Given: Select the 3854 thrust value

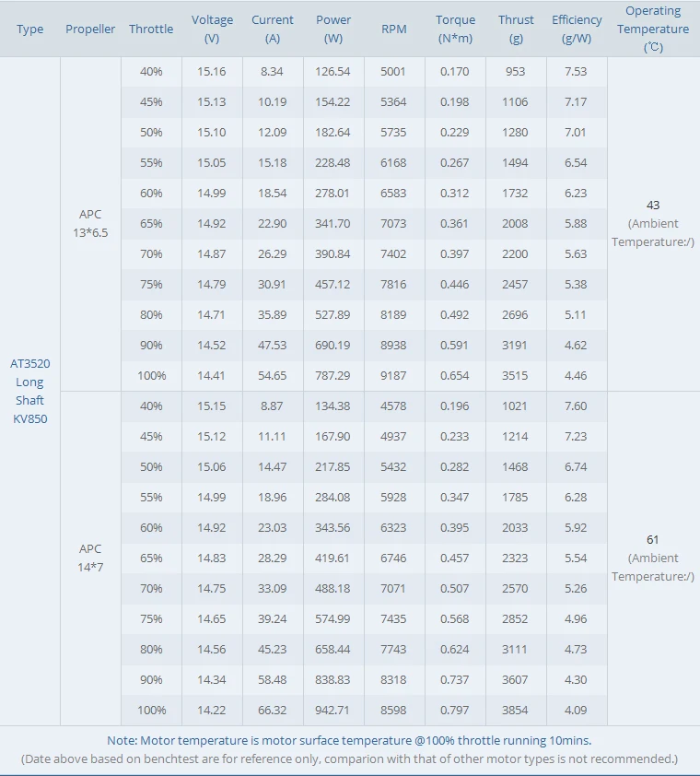Looking at the screenshot, I should pyautogui.click(x=515, y=711).
